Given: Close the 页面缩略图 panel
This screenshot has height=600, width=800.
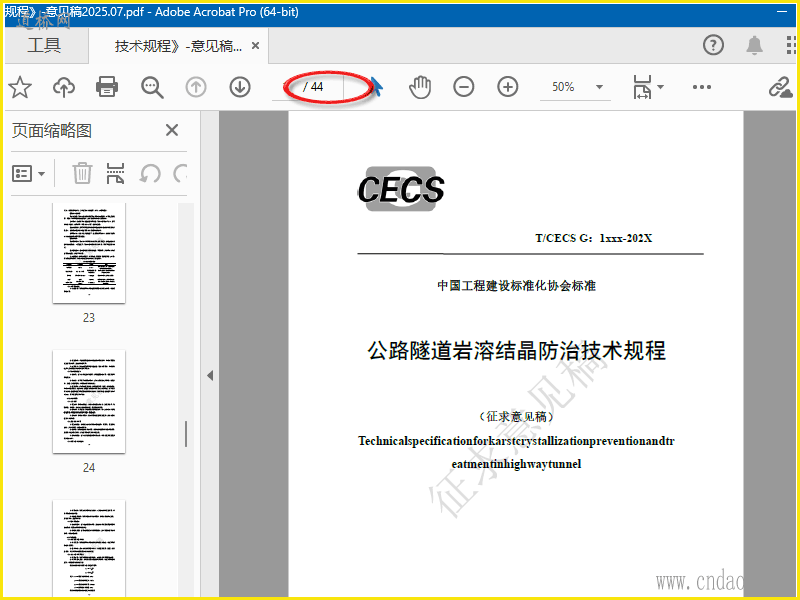Looking at the screenshot, I should 172,130.
